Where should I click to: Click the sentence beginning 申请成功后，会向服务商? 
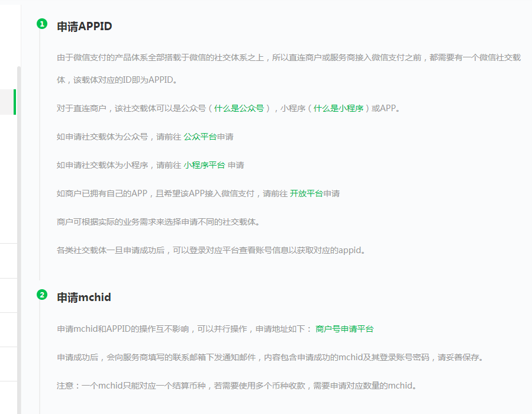270,357
